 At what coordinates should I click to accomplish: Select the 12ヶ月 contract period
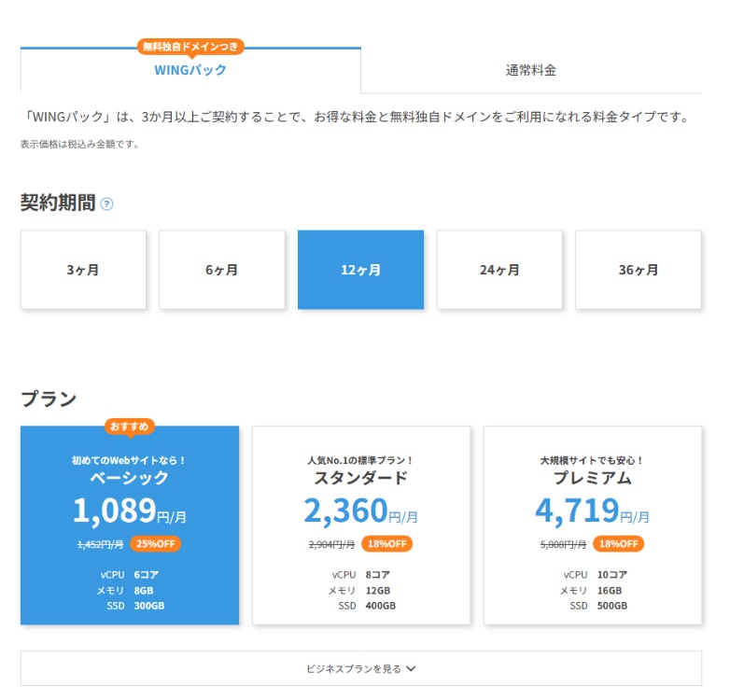[361, 270]
